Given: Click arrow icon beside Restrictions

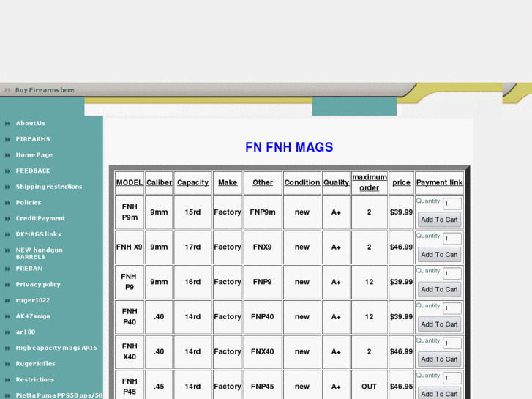Looking at the screenshot, I should point(7,380).
